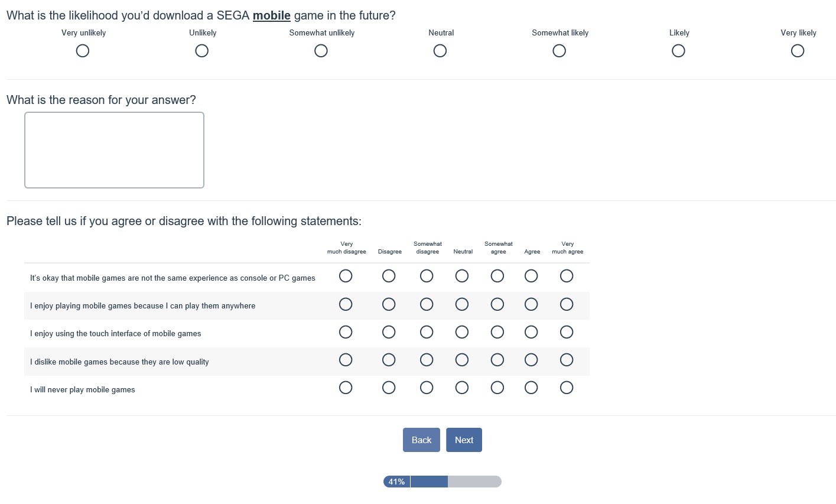
Task: Choose 'Unlikely' for downloading SEGA mobile game
Action: [202, 51]
